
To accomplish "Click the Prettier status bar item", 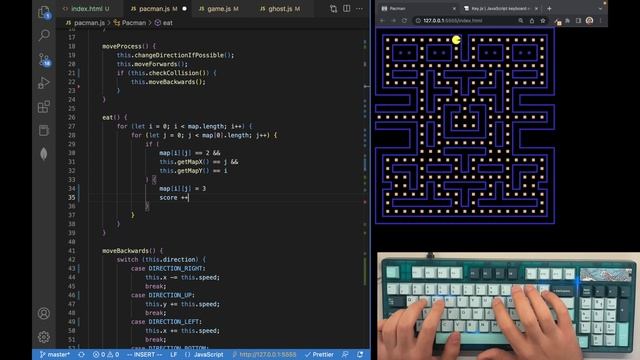I will tap(319, 355).
